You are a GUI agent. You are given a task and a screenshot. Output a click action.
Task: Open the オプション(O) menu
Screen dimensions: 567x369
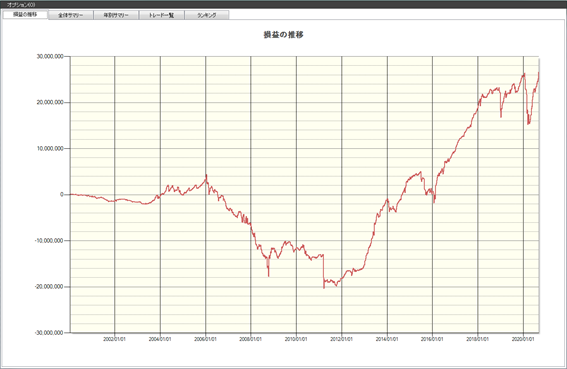pyautogui.click(x=21, y=5)
